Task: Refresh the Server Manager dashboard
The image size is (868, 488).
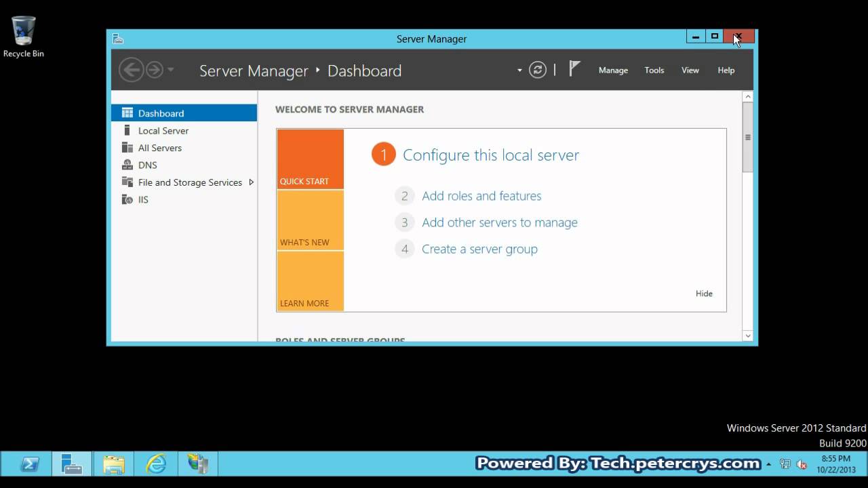Action: (538, 70)
